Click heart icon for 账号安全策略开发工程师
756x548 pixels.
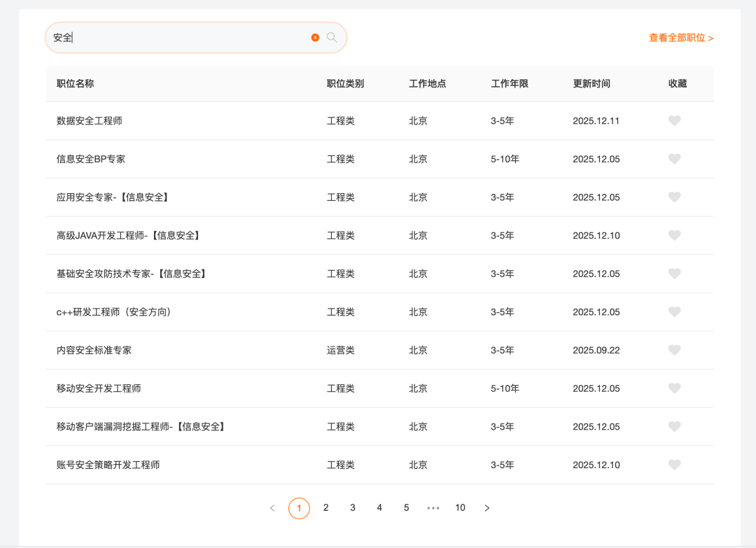point(674,465)
